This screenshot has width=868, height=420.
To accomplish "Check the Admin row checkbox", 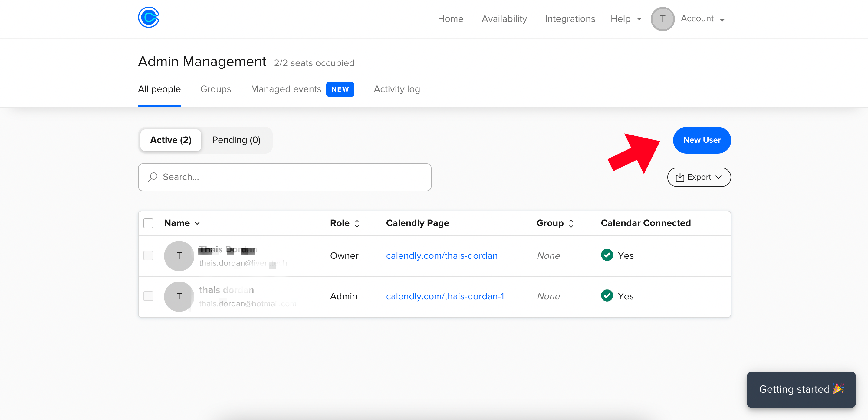I will click(148, 296).
